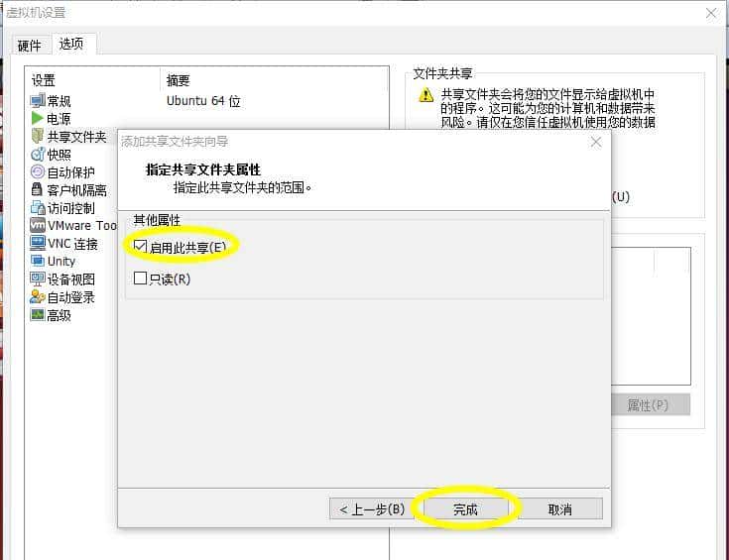
Task: Click 取消 to cancel the wizard
Action: (x=559, y=509)
